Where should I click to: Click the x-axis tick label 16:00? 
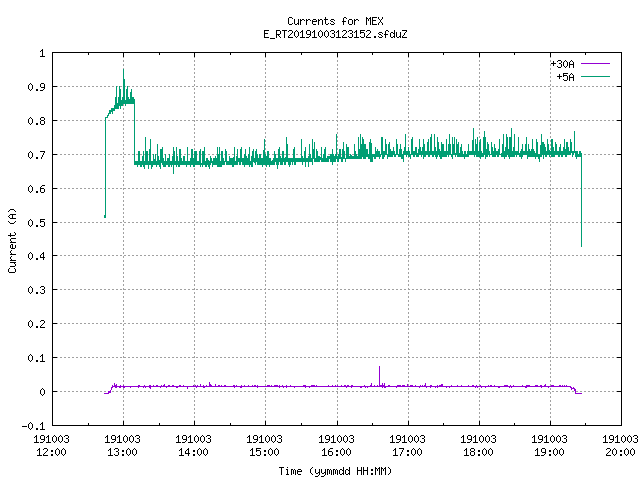[336, 452]
